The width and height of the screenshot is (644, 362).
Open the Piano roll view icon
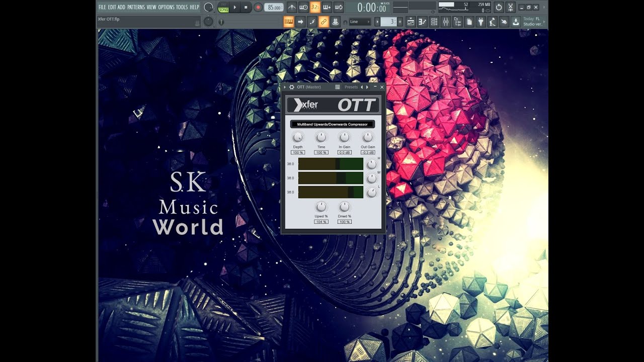coord(423,22)
